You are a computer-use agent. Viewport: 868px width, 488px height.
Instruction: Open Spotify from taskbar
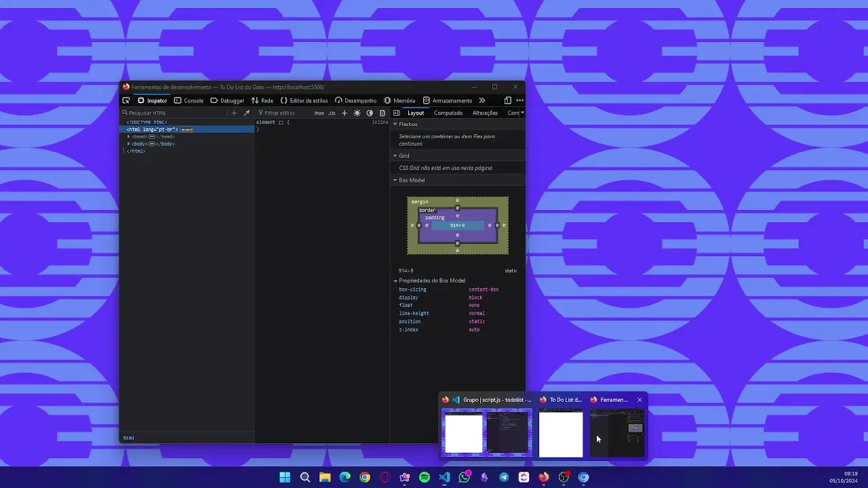click(425, 477)
